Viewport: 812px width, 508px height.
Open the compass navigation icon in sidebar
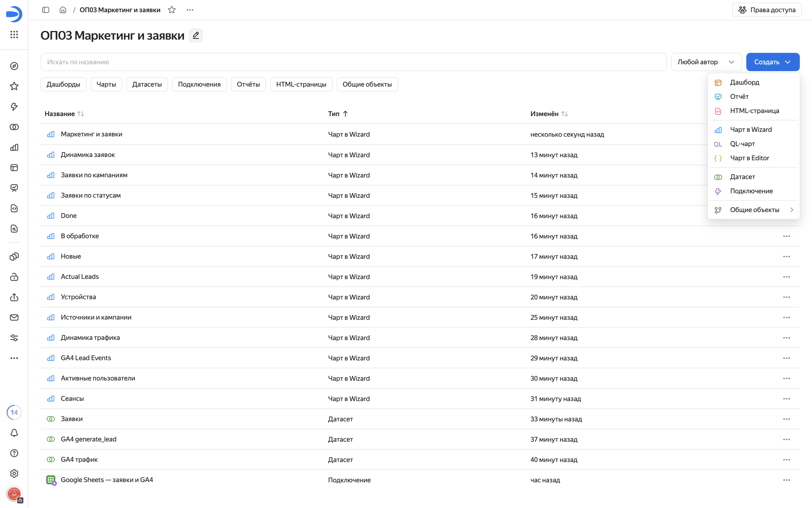(x=14, y=66)
